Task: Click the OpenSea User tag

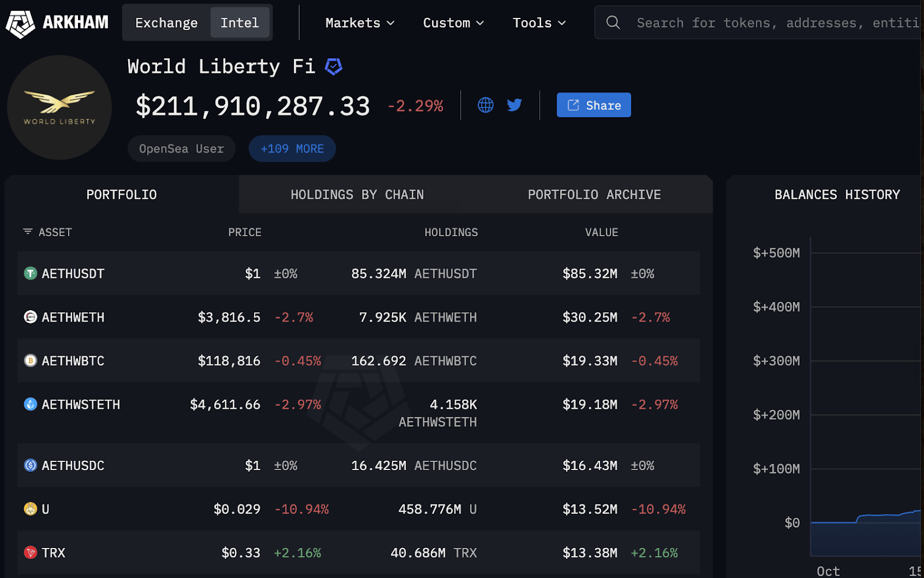Action: click(x=181, y=148)
